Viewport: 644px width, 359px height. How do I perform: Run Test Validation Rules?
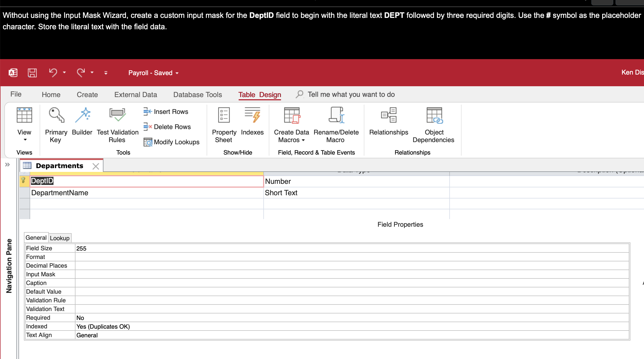coord(118,125)
